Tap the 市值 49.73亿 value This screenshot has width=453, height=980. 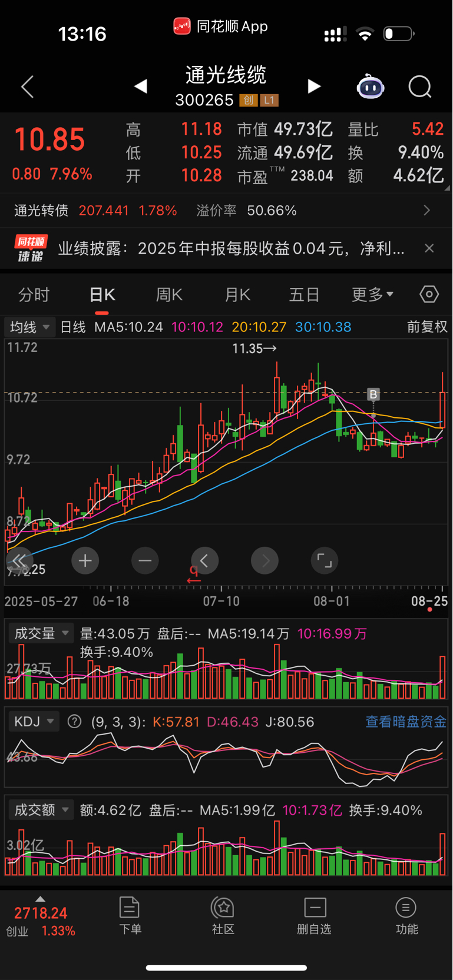point(285,129)
